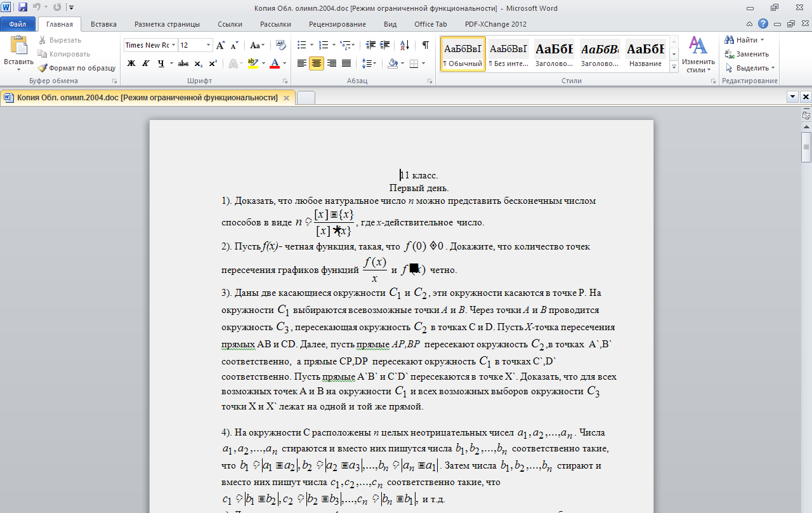This screenshot has width=812, height=513.
Task: Open Шрифт dialog launcher
Action: [285, 81]
